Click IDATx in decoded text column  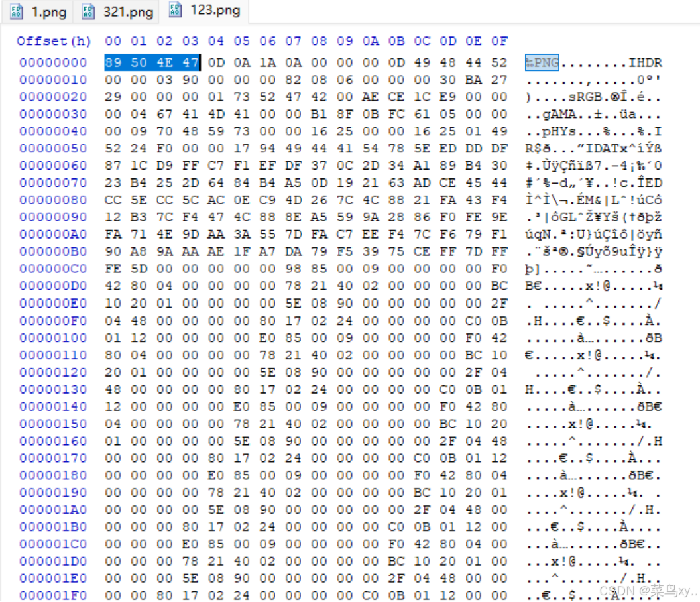click(607, 149)
